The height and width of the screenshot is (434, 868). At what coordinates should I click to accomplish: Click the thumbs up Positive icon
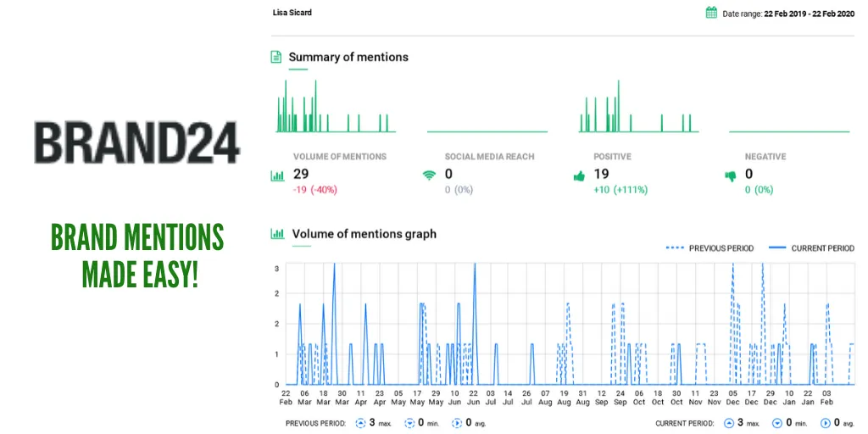pos(579,176)
